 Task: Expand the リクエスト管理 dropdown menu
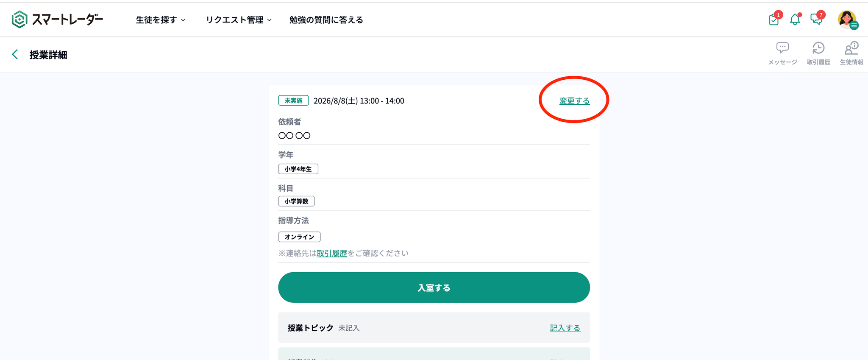pyautogui.click(x=239, y=20)
